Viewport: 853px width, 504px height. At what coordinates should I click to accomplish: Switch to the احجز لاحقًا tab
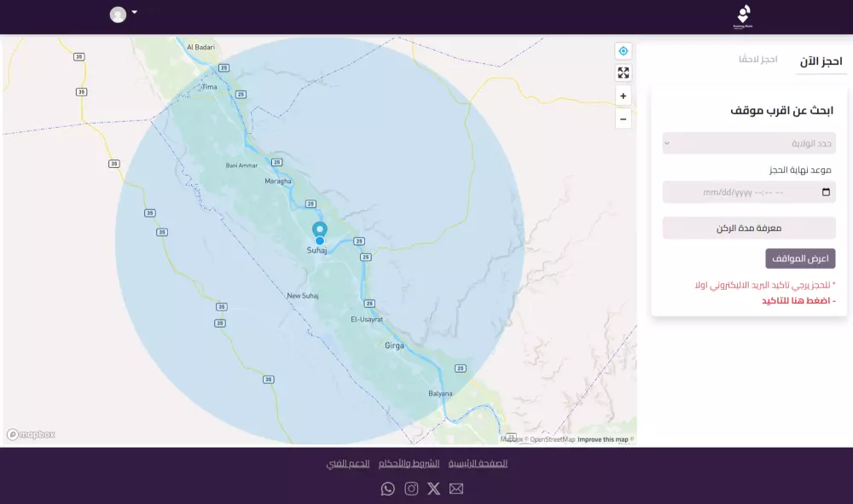[757, 59]
